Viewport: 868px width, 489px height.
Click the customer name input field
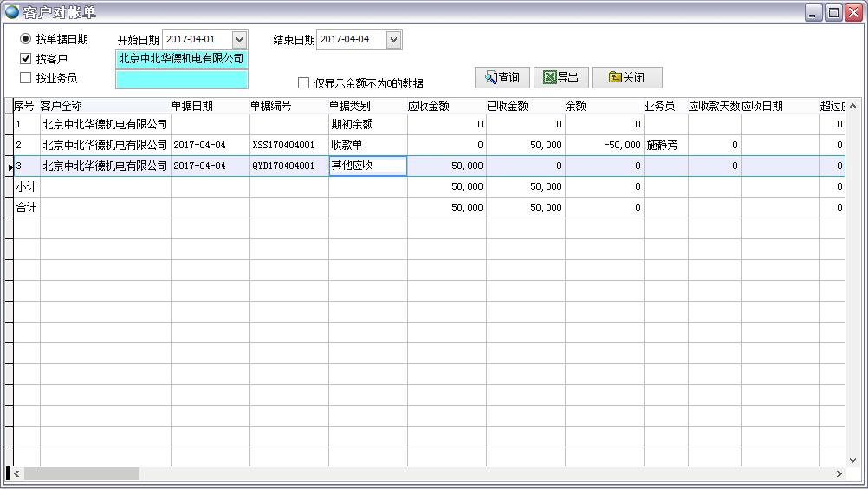[x=181, y=59]
